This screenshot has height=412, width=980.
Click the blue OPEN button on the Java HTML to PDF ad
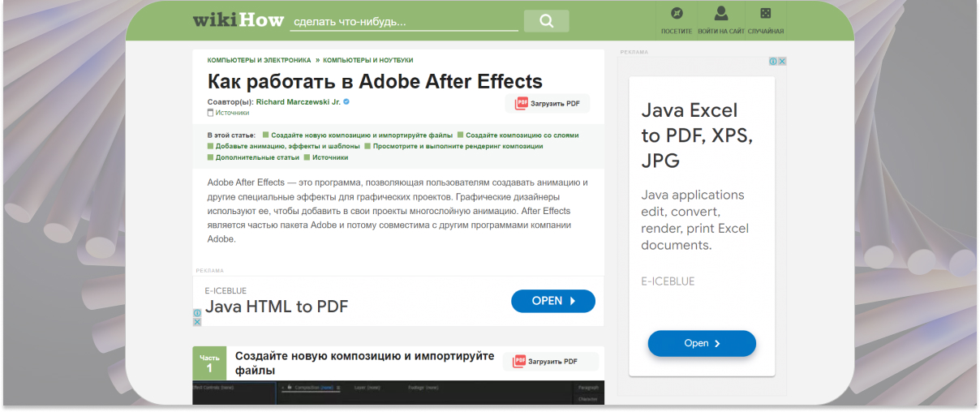[x=553, y=301]
